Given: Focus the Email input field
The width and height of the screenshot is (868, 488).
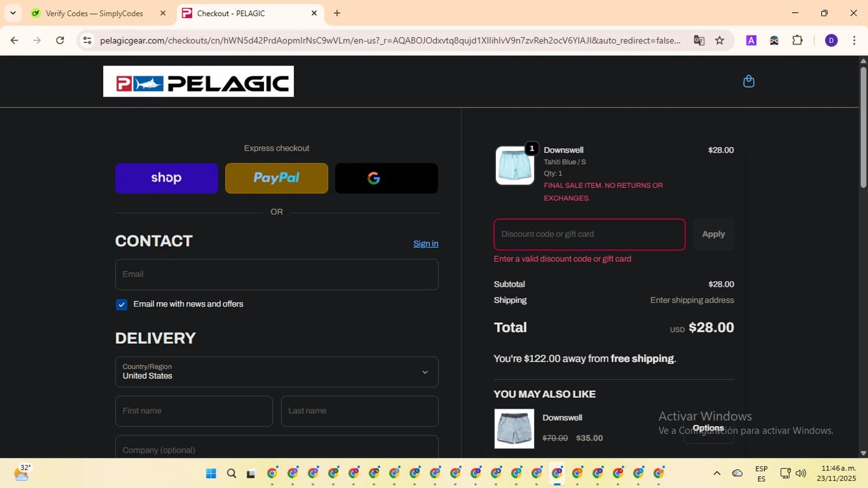Looking at the screenshot, I should 277,274.
